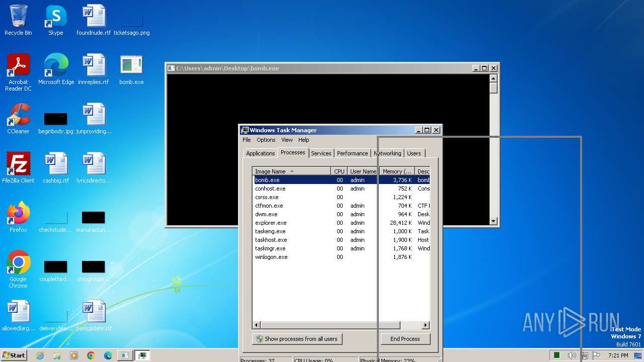Select dwm.exe process row
644x362 pixels.
click(342, 214)
